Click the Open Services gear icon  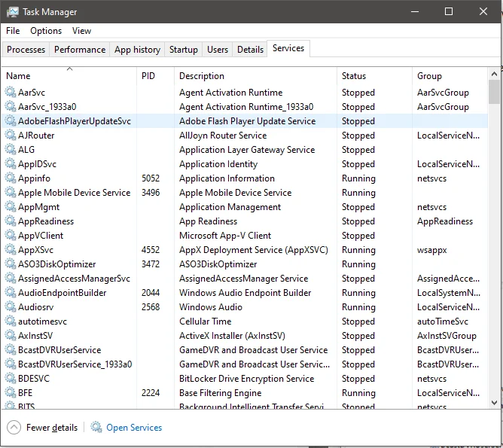[x=96, y=428]
